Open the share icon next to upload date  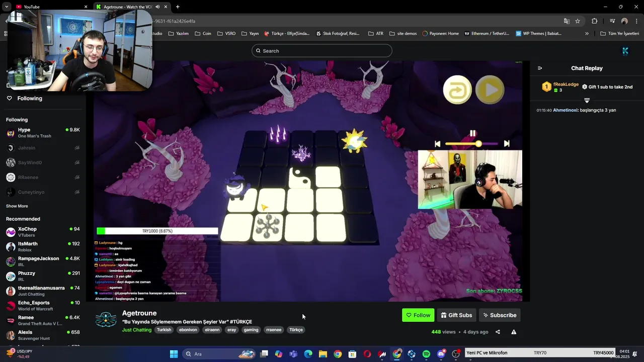tap(498, 332)
